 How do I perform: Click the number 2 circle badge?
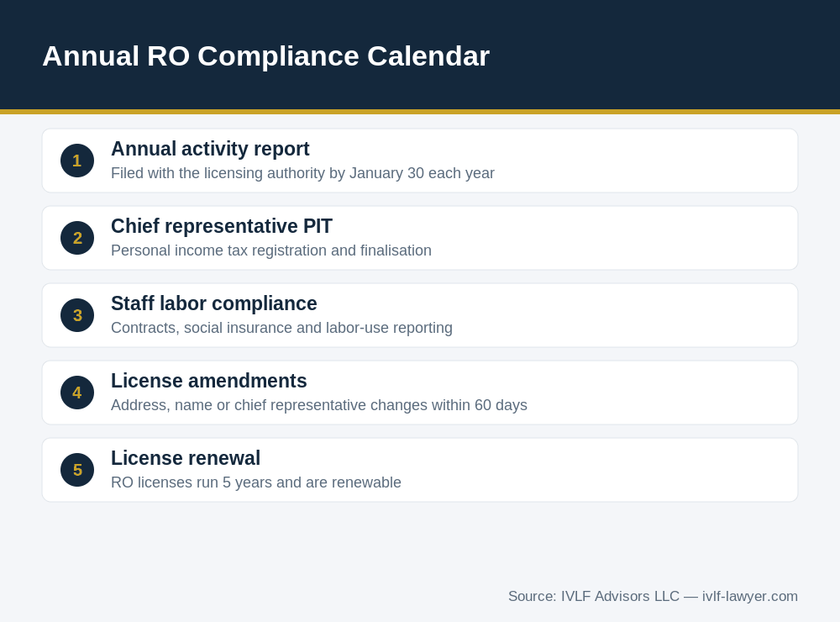77,238
